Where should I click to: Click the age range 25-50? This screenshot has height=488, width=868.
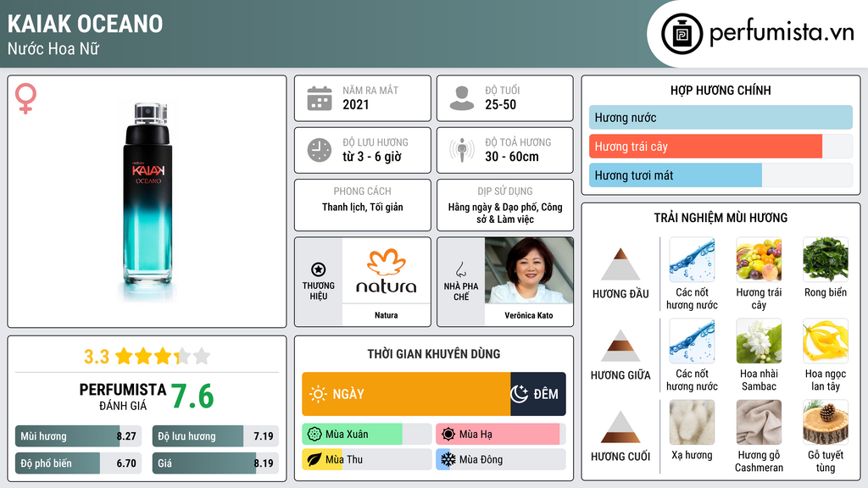tap(500, 104)
